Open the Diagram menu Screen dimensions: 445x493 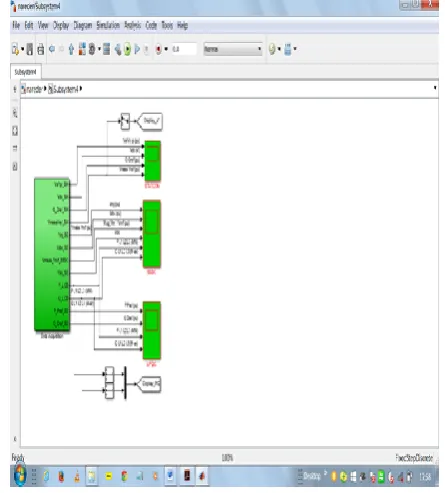pyautogui.click(x=83, y=26)
